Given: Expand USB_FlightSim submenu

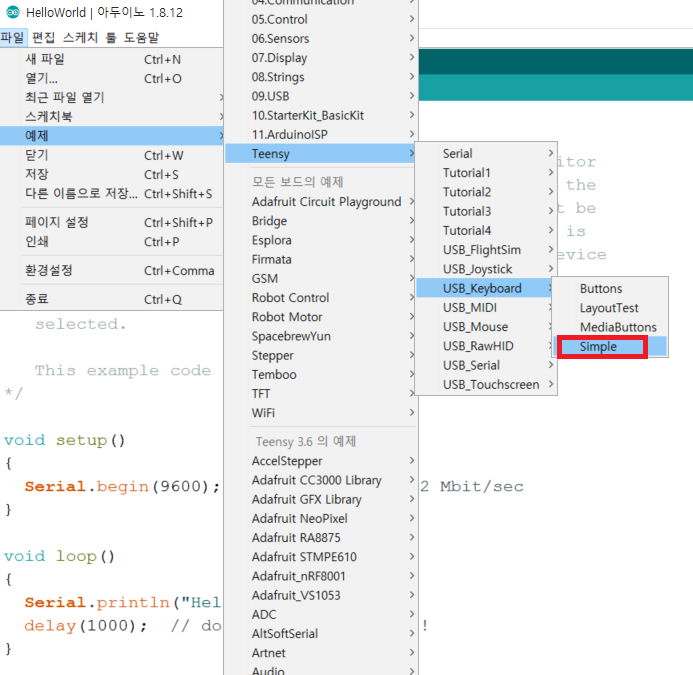Looking at the screenshot, I should coord(486,250).
